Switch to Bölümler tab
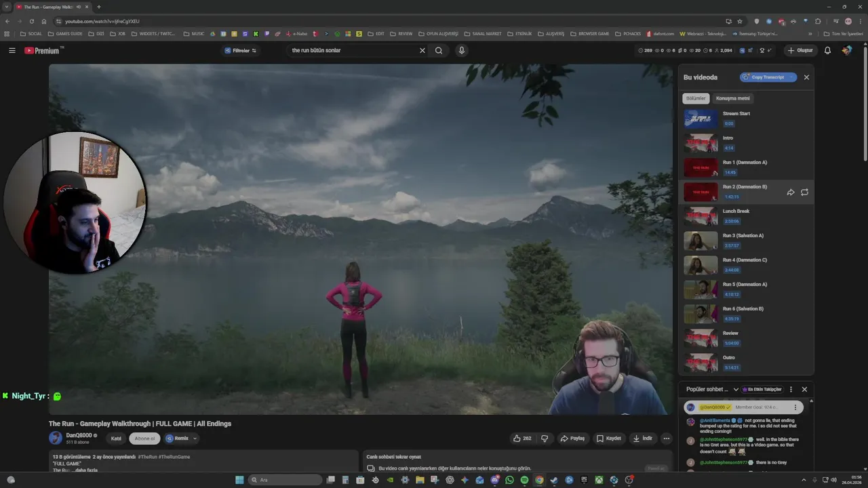This screenshot has width=868, height=488. (696, 98)
